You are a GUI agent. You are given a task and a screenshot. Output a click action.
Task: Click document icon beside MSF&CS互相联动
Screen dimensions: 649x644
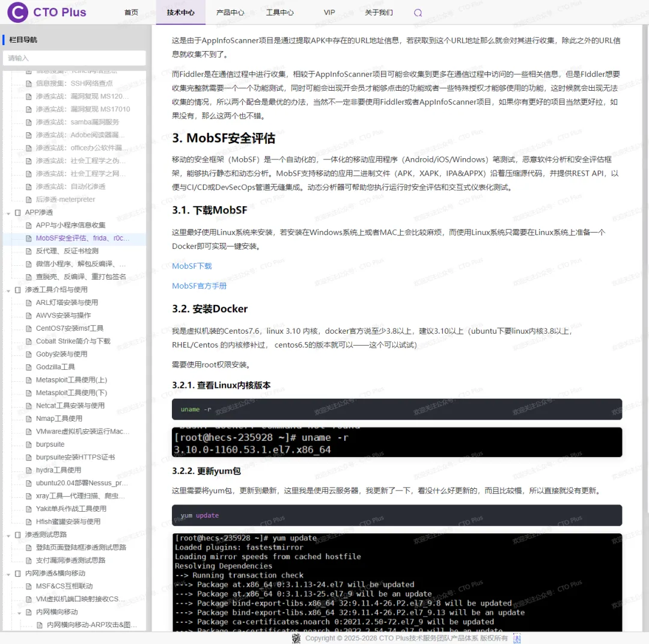pyautogui.click(x=29, y=586)
